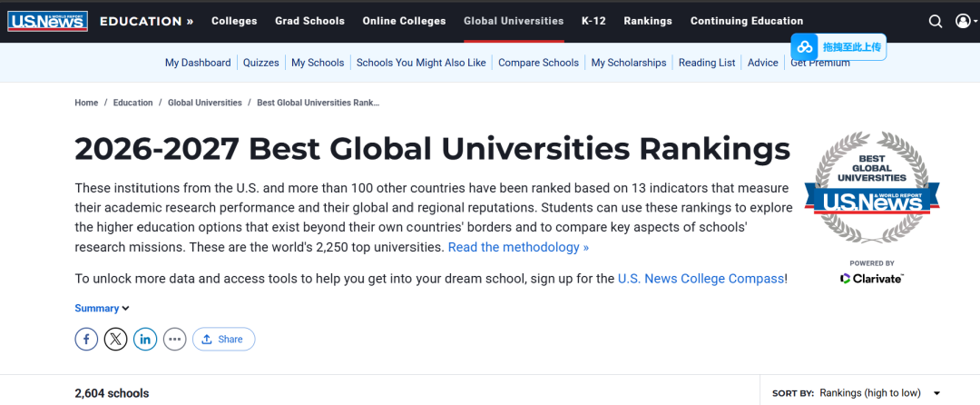Open Schools You Might Also Like
This screenshot has width=980, height=405.
421,63
